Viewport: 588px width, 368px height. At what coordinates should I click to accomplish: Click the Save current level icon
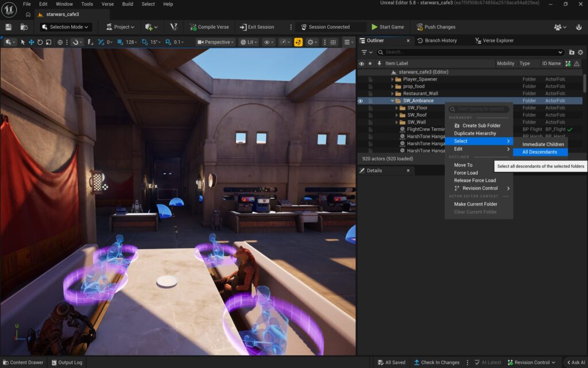pyautogui.click(x=8, y=27)
